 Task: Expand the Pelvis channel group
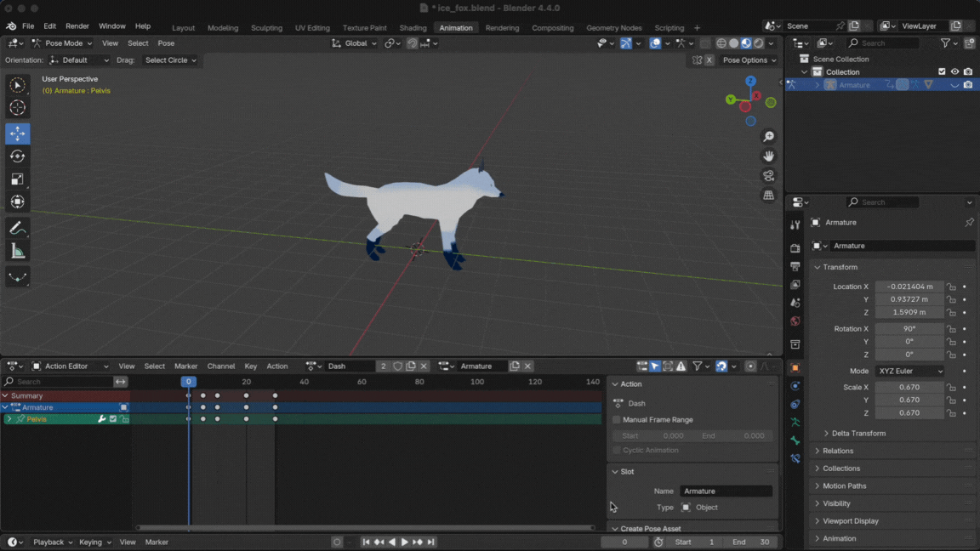[9, 419]
